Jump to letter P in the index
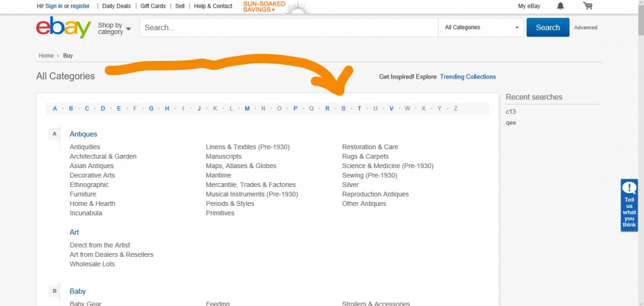The width and height of the screenshot is (644, 306). [x=295, y=108]
